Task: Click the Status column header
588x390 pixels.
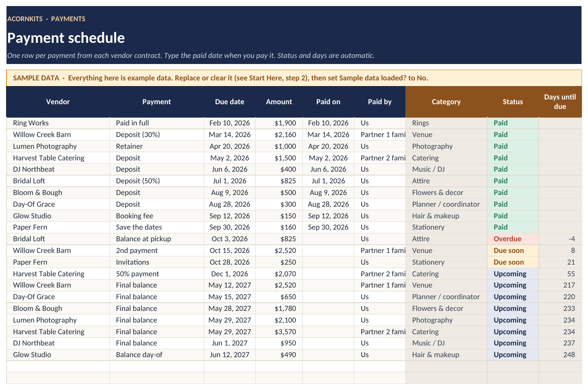Action: [x=513, y=102]
